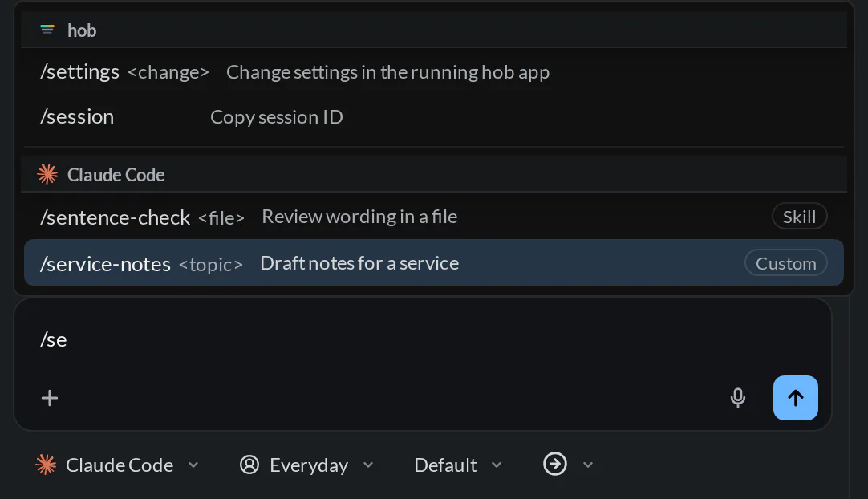Click the <change> argument hint
This screenshot has width=868, height=499.
168,72
